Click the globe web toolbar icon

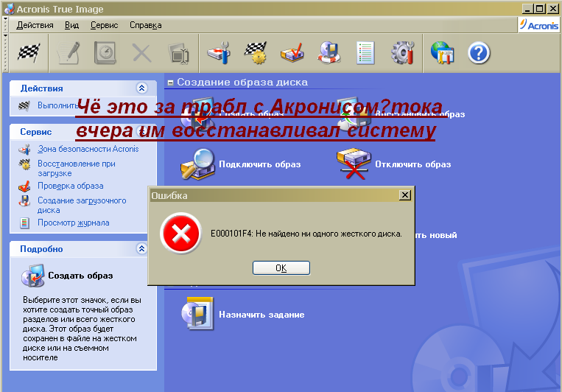[442, 53]
